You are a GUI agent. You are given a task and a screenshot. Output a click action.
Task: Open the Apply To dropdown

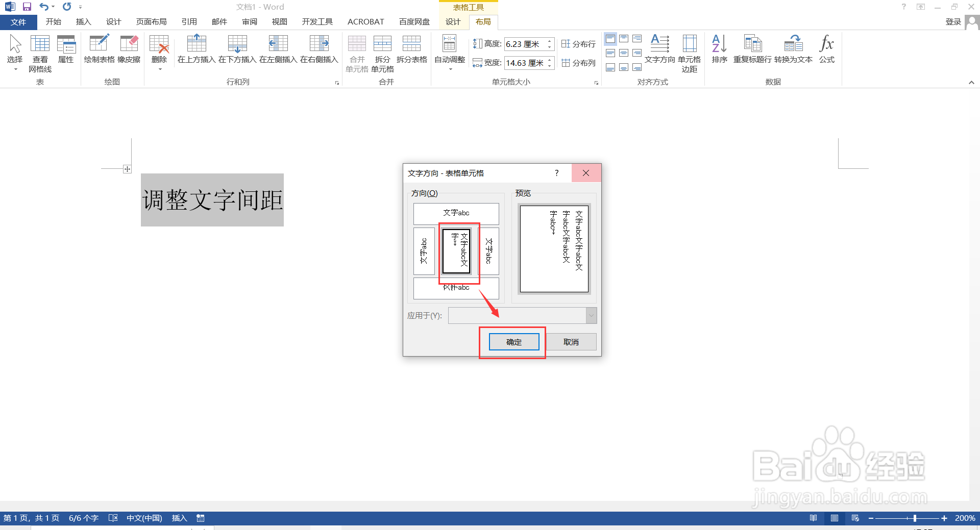coord(591,315)
